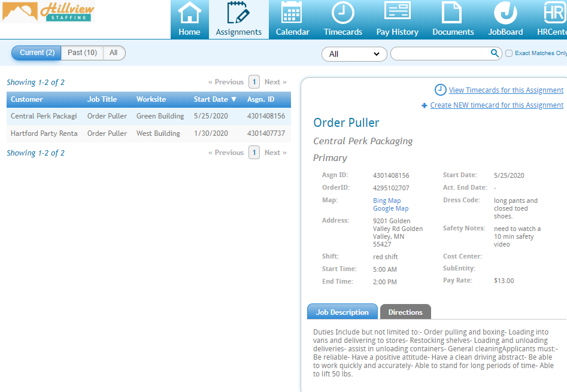This screenshot has height=392, width=567.
Task: Open Assignments notepad icon
Action: coord(238,13)
